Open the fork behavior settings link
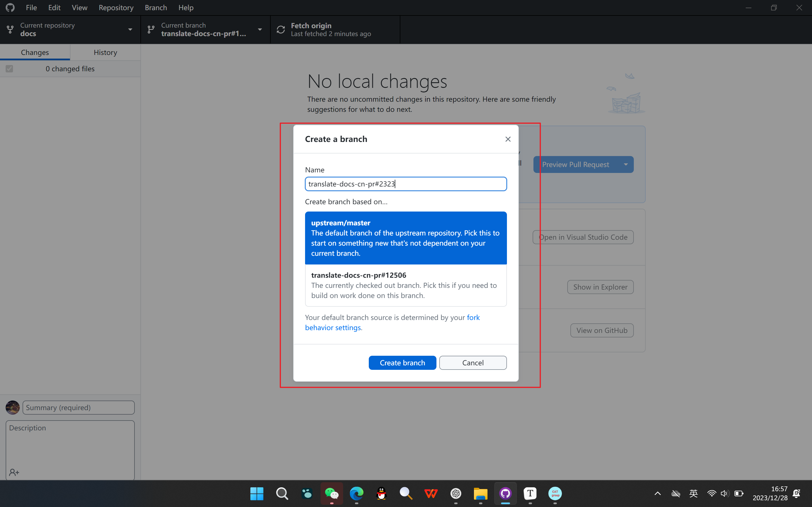The width and height of the screenshot is (812, 507). pos(333,328)
